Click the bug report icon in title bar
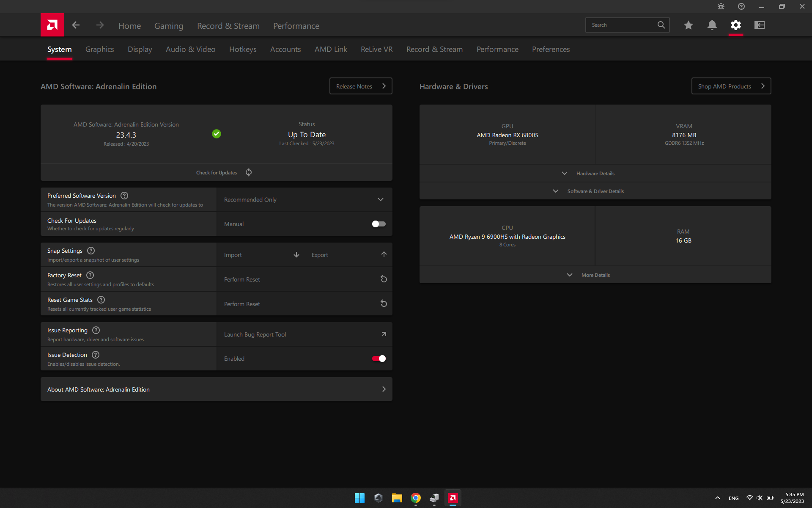Image resolution: width=812 pixels, height=508 pixels. click(721, 6)
